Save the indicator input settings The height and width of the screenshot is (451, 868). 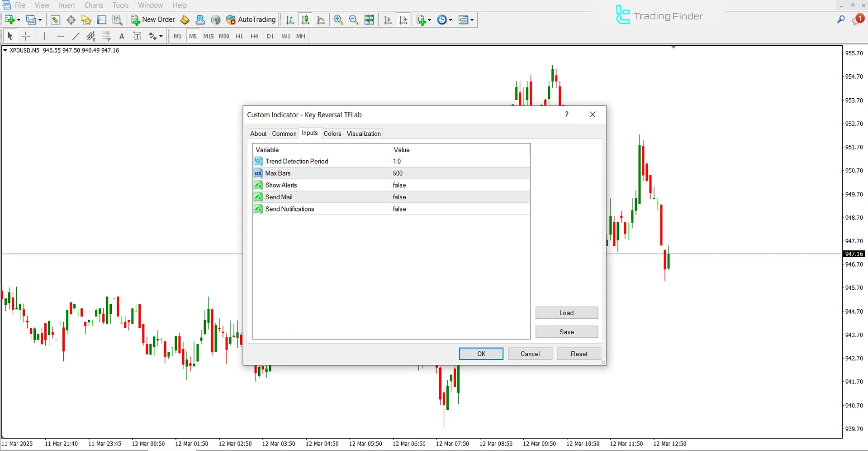pyautogui.click(x=566, y=331)
